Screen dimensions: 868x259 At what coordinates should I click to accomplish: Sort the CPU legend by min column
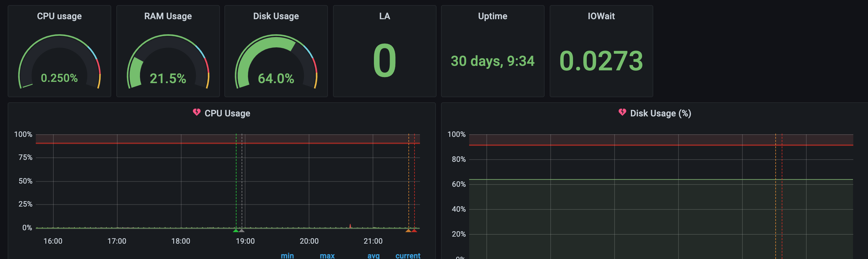coord(287,255)
